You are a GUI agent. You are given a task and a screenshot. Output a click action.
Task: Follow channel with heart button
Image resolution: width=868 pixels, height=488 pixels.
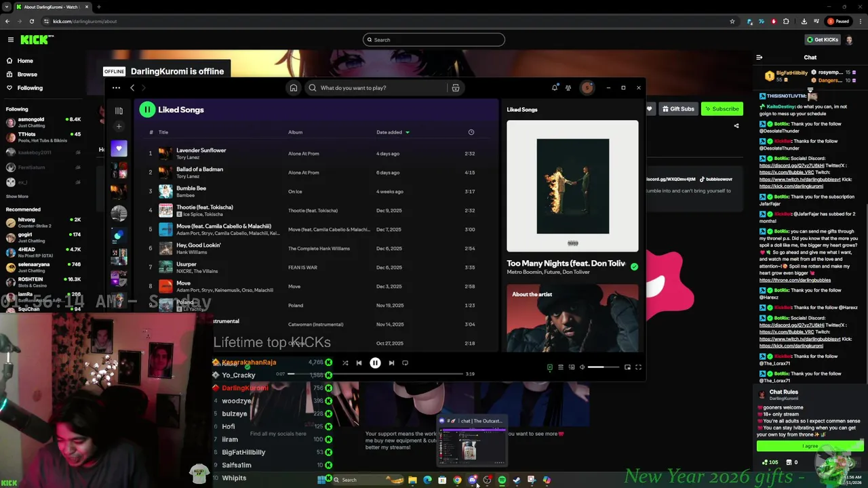[649, 108]
